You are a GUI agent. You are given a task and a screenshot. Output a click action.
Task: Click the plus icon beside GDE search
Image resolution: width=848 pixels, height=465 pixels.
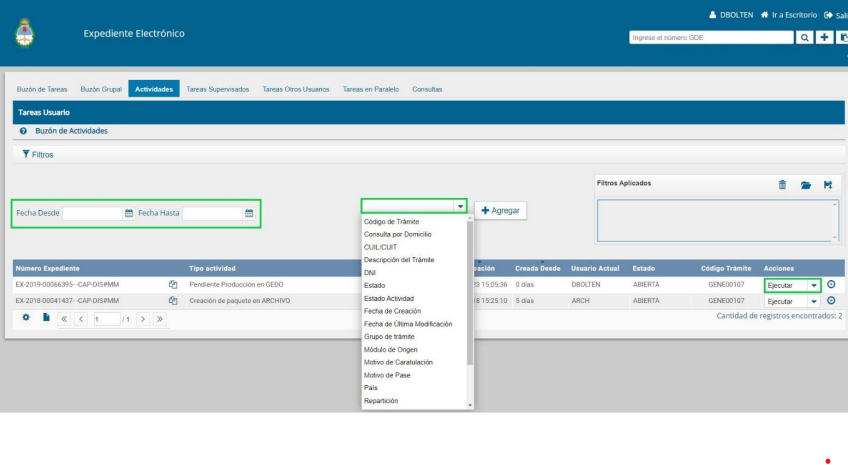(825, 37)
